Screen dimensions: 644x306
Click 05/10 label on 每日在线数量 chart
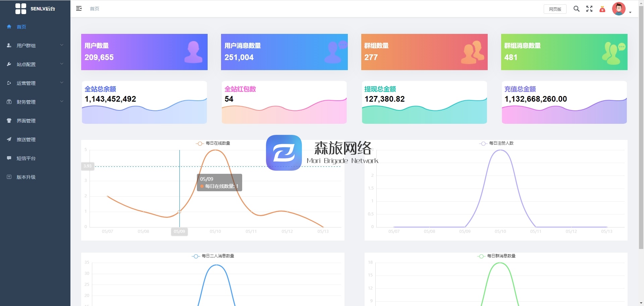(215, 232)
